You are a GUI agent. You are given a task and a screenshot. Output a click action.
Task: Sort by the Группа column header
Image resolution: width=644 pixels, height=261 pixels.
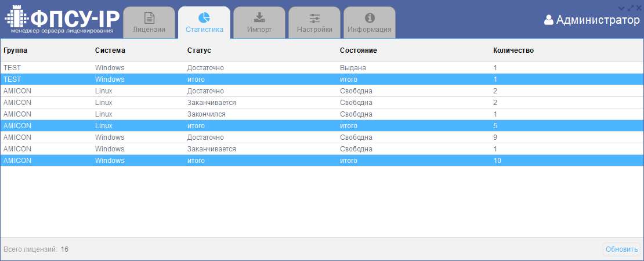pos(15,50)
